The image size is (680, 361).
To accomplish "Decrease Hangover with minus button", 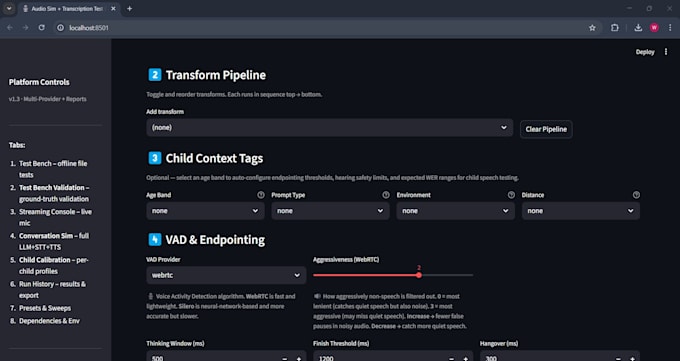I will [x=618, y=358].
